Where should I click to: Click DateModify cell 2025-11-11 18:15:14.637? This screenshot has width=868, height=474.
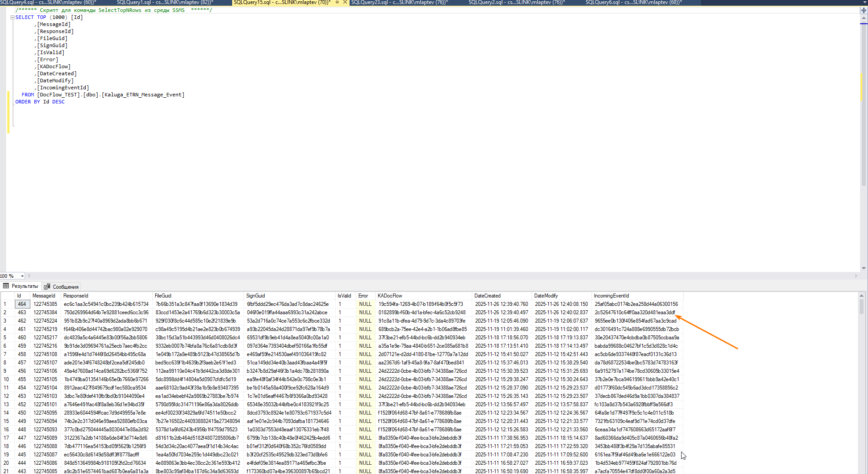[x=562, y=438]
